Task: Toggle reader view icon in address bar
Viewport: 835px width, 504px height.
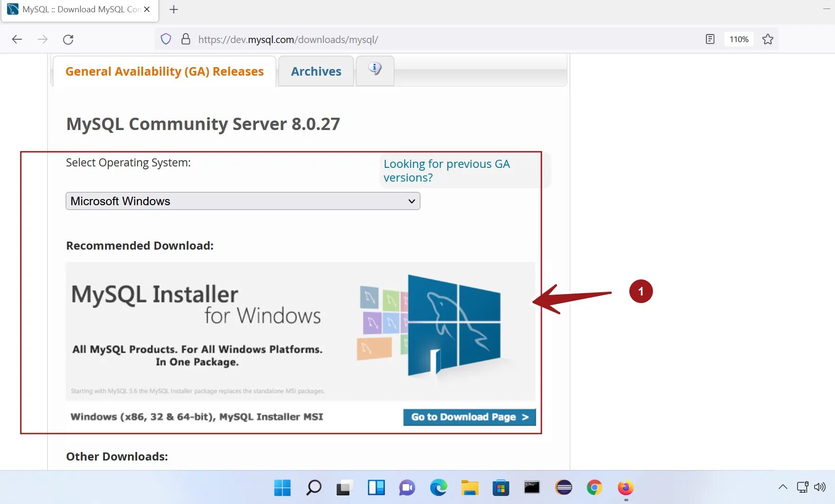Action: (710, 39)
